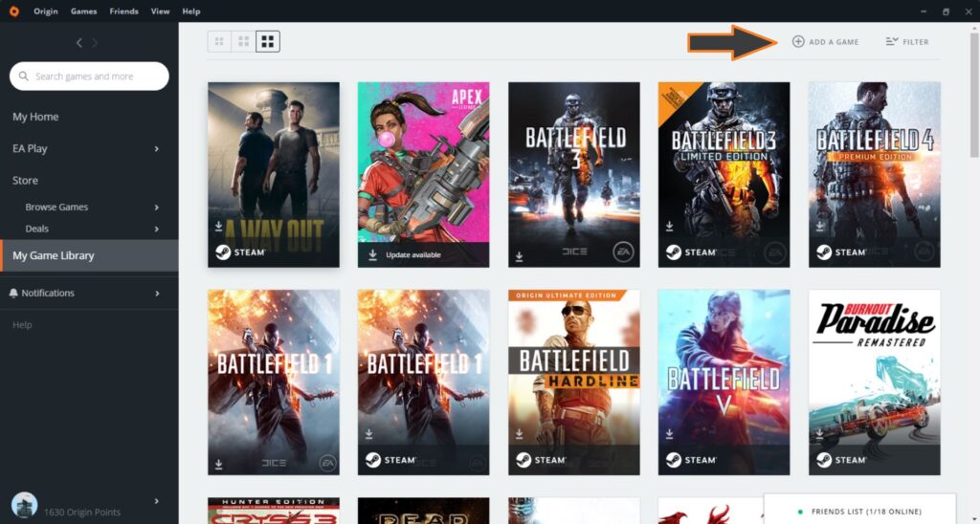Screen dimensions: 980x524
Task: Click the user avatar in sidebar bottom
Action: (24, 505)
